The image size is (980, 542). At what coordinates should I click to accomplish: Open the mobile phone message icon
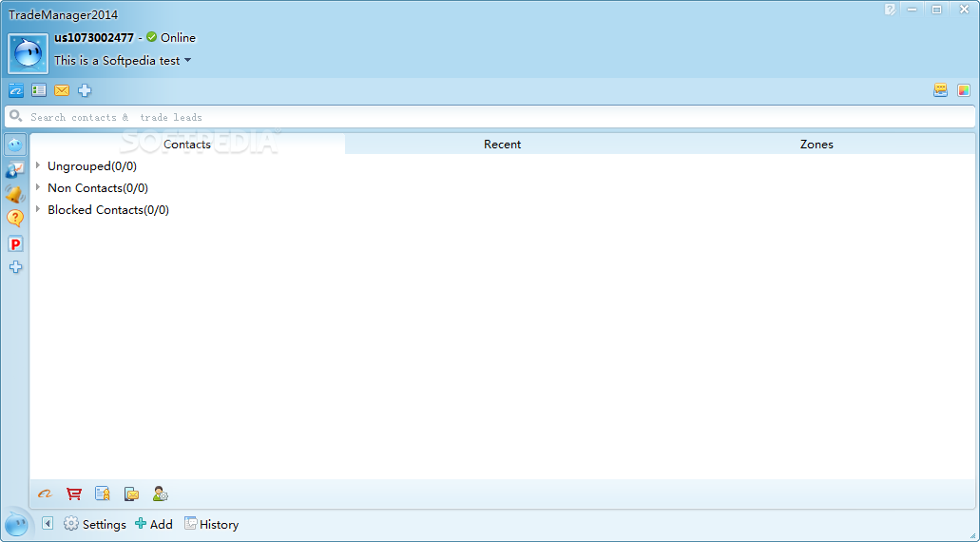point(132,494)
